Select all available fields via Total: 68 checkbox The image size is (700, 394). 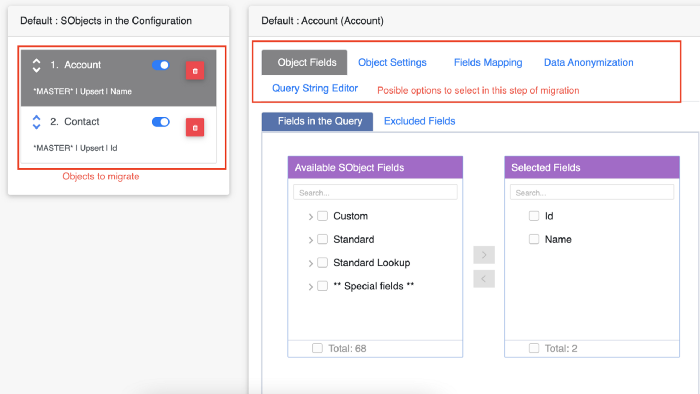(317, 348)
